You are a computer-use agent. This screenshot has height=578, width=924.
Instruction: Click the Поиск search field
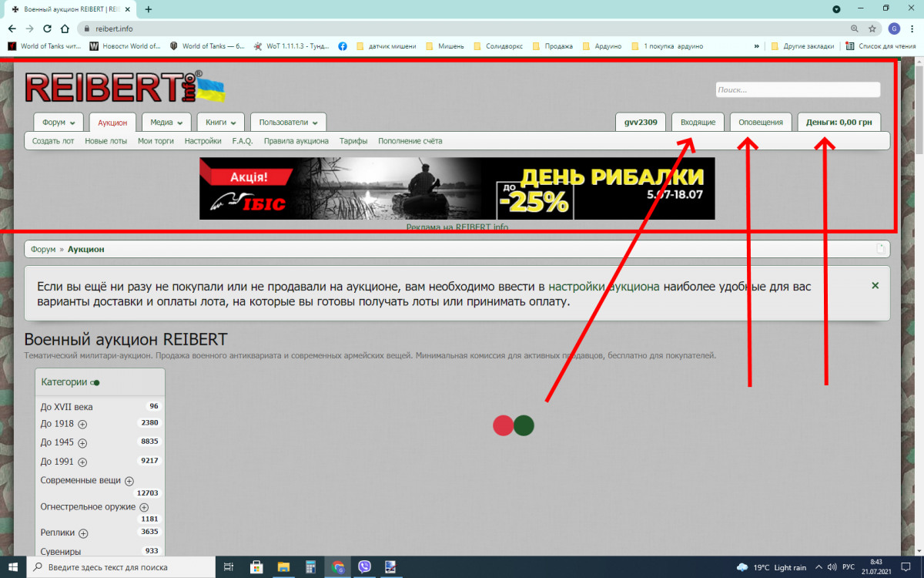point(798,90)
